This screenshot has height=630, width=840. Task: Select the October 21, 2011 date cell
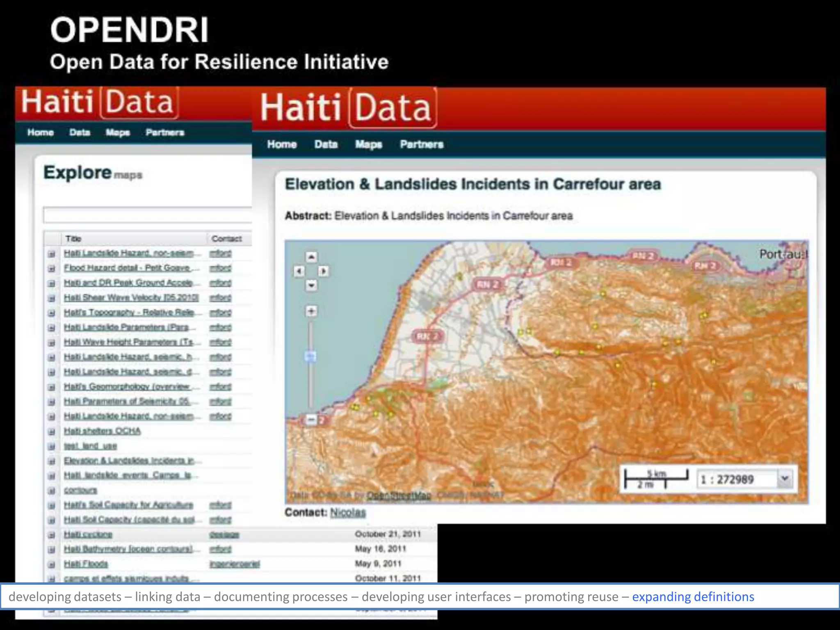coord(388,534)
